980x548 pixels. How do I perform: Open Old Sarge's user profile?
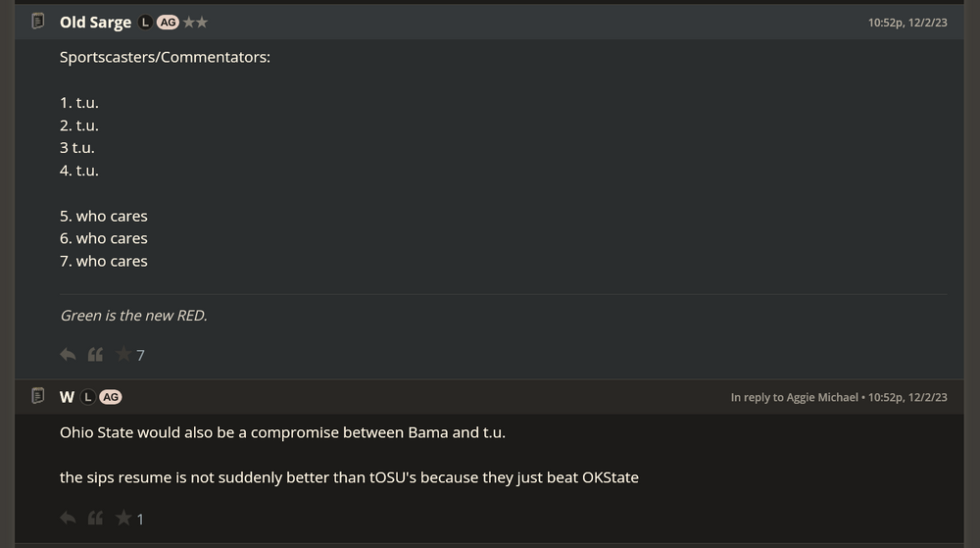click(x=95, y=22)
